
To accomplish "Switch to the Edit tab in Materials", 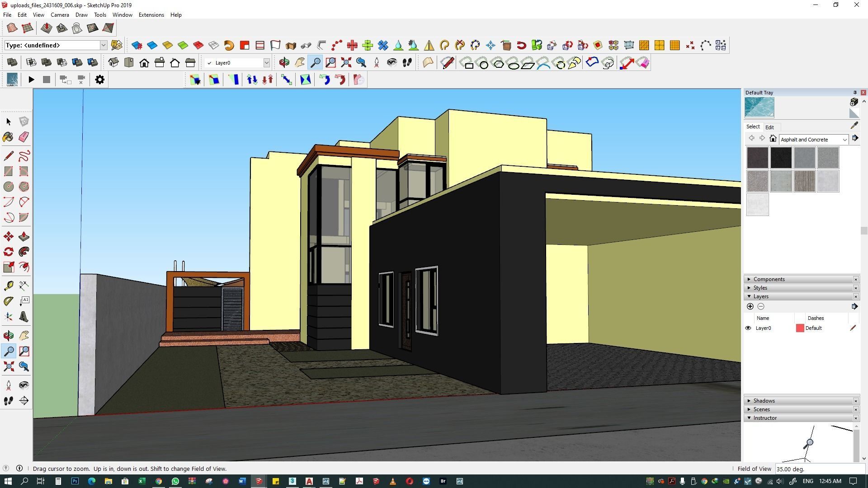I will (769, 127).
